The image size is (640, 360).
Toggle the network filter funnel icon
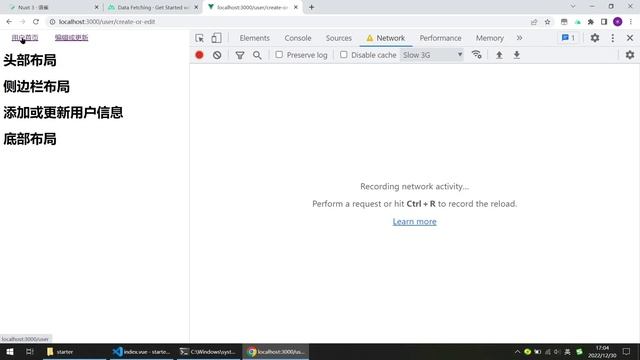(240, 55)
